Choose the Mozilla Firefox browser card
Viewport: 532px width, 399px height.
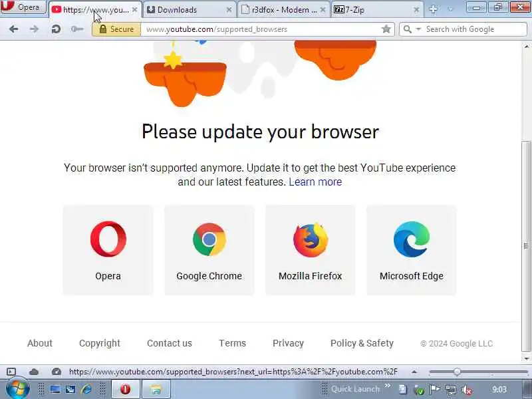[x=310, y=250]
